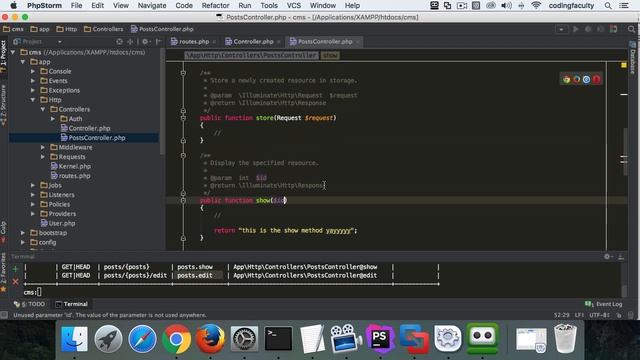Open the Tools menu
The image size is (640, 360).
[x=269, y=6]
